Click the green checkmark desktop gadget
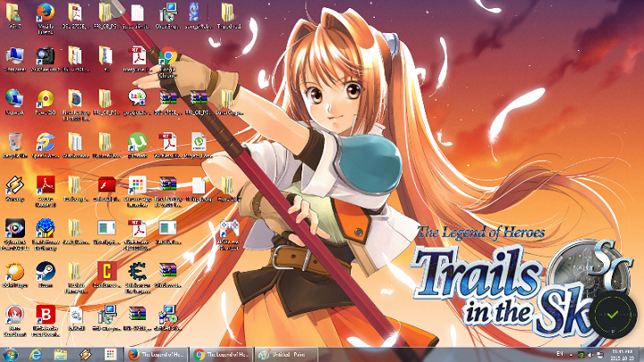 (x=613, y=315)
